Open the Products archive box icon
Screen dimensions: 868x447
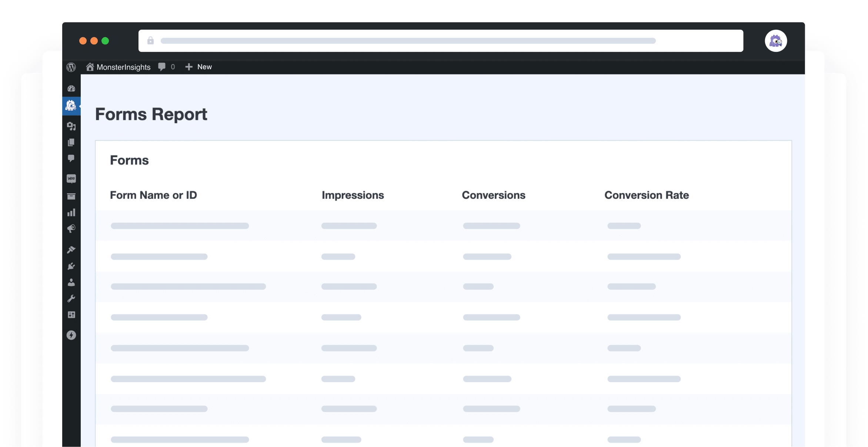click(x=71, y=196)
